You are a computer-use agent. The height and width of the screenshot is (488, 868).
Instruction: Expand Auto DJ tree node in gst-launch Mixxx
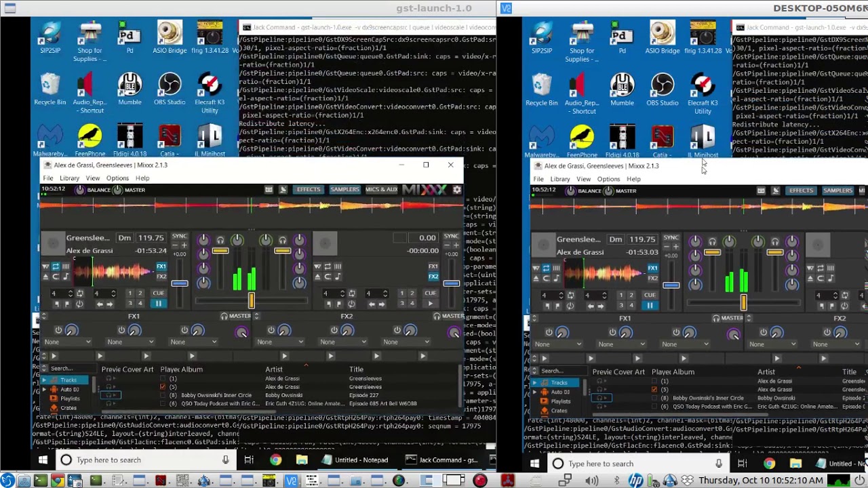tap(45, 390)
